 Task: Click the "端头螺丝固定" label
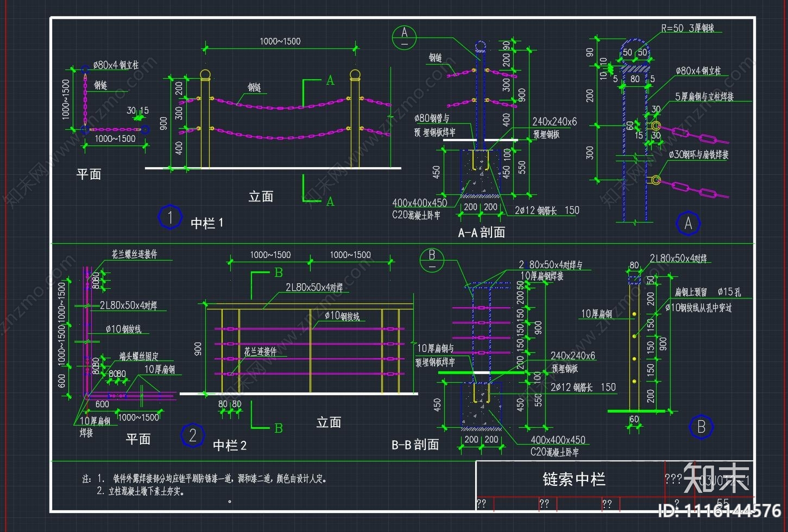point(139,357)
